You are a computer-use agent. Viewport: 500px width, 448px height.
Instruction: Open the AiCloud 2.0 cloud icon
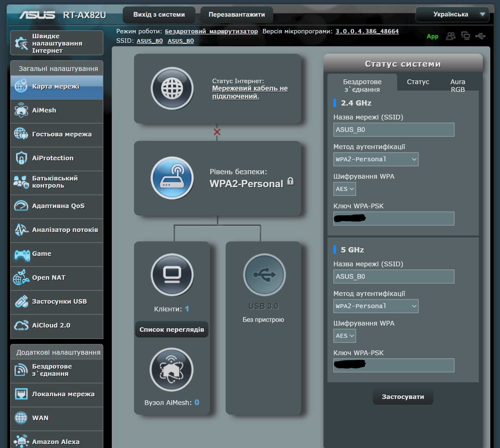point(21,325)
